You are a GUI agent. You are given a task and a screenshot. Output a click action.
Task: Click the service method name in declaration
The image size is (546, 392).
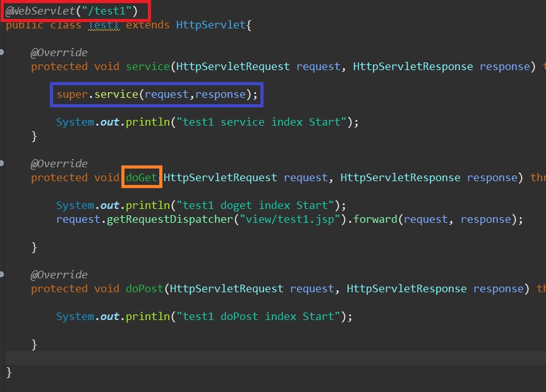tap(148, 66)
